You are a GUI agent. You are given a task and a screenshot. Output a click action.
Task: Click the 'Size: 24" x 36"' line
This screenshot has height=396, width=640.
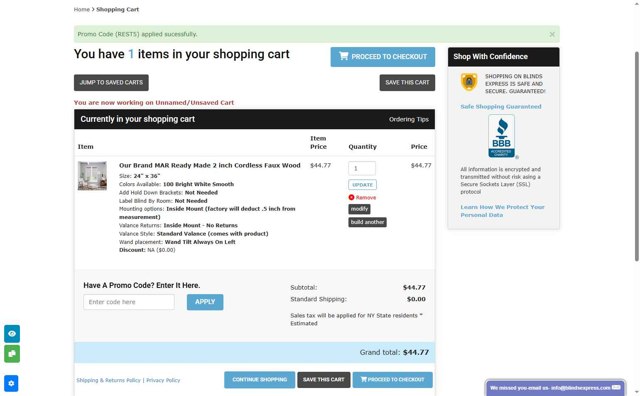(x=139, y=176)
